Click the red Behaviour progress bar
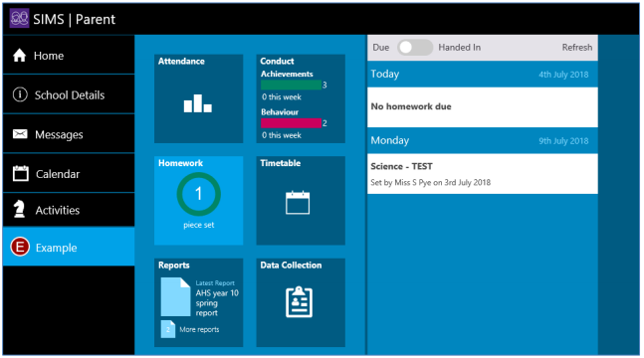Image resolution: width=644 pixels, height=358 pixels. [291, 123]
